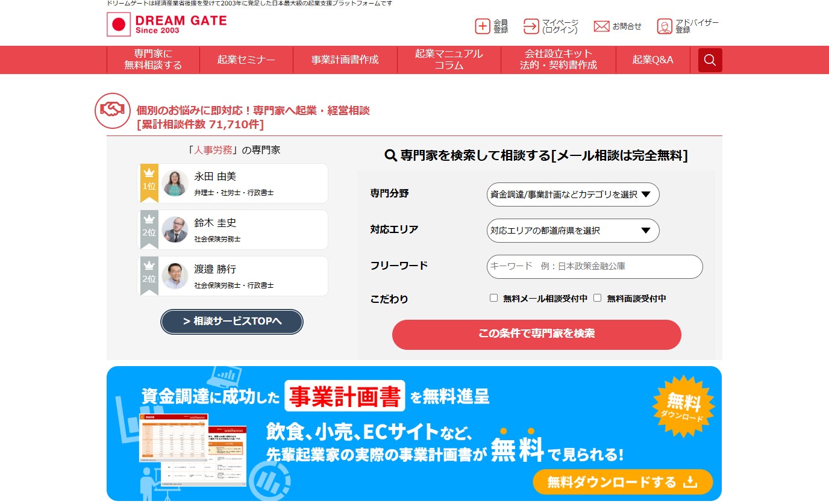829x504 pixels.
Task: Open search with the magnifying glass button
Action: click(x=710, y=60)
